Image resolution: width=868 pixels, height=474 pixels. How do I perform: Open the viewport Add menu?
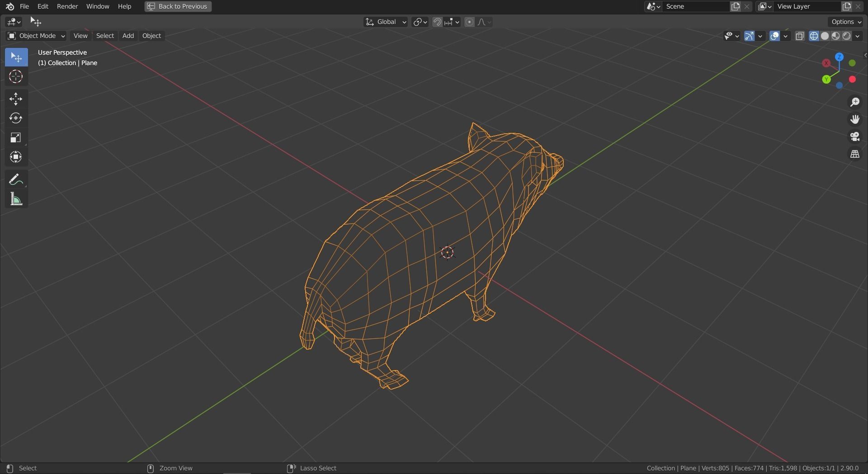tap(128, 36)
